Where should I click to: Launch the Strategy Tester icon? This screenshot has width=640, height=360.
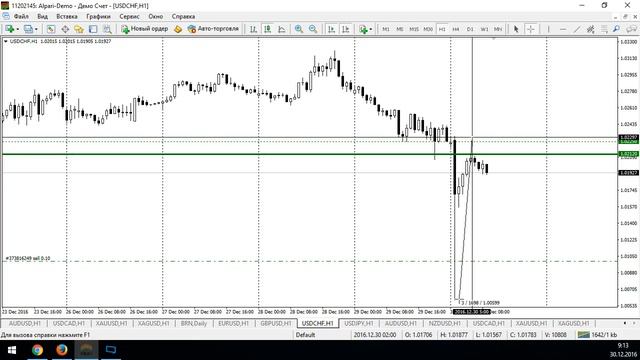pyautogui.click(x=107, y=29)
